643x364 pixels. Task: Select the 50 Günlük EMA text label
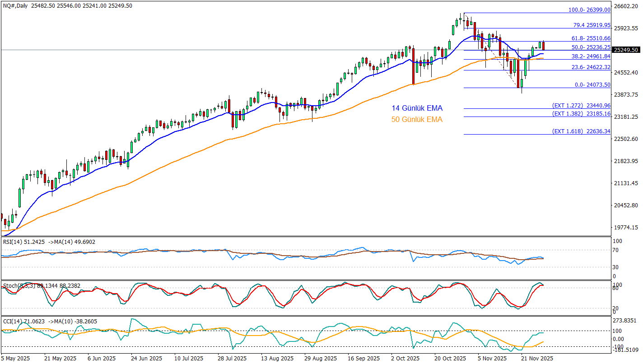point(417,120)
